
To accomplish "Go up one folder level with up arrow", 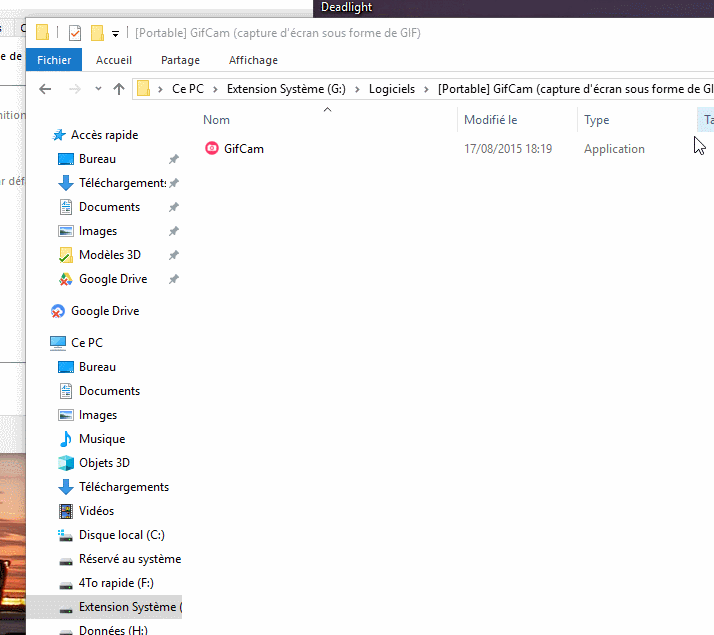I will tap(119, 89).
